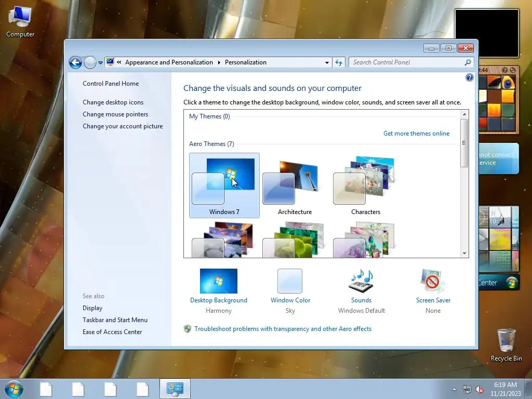The width and height of the screenshot is (532, 399).
Task: Click the Control Panel address bar icon
Action: pos(110,62)
